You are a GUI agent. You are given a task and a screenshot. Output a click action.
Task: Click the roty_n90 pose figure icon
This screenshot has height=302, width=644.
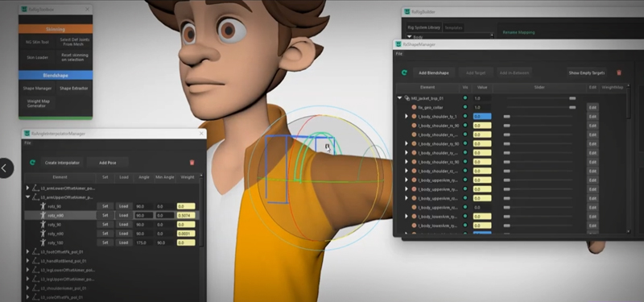(x=43, y=234)
